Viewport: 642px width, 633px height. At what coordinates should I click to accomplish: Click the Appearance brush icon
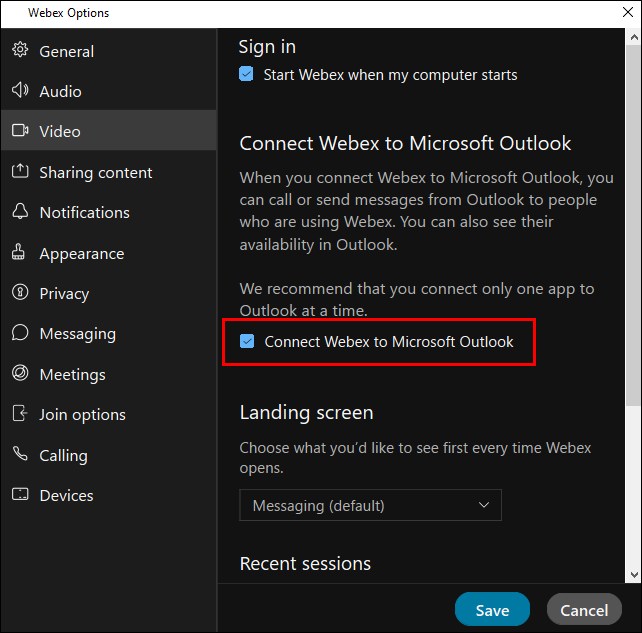18,252
